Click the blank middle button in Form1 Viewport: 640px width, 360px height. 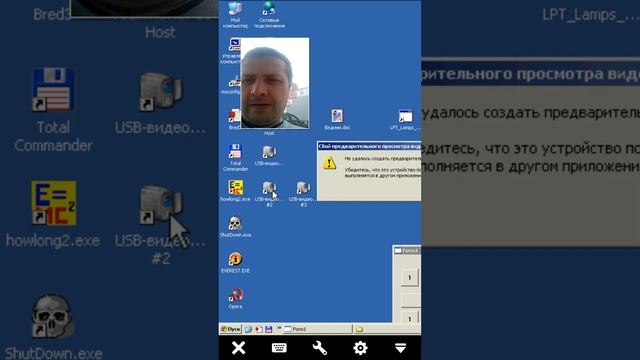(x=411, y=299)
